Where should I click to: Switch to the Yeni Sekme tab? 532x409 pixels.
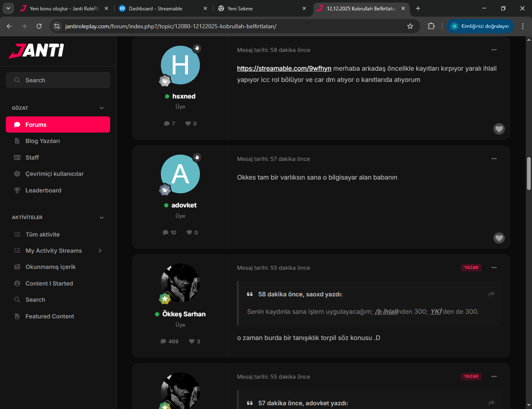262,8
